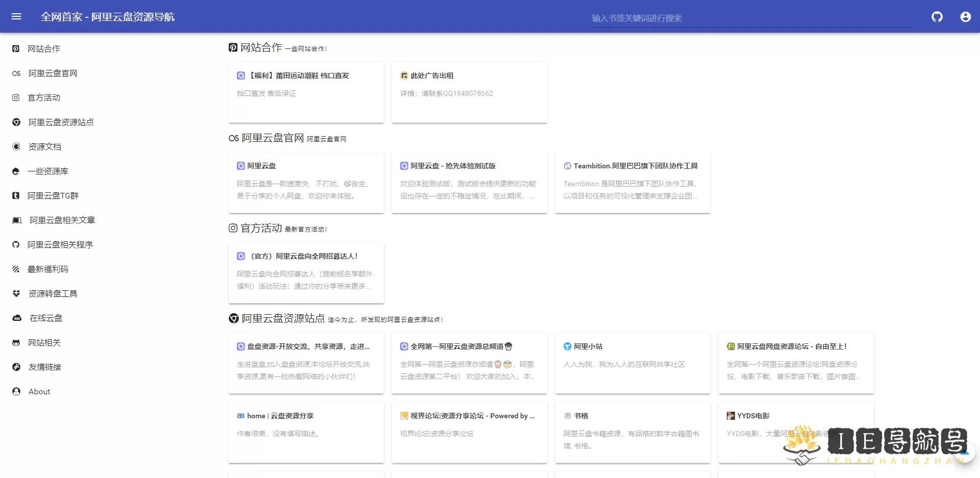
Task: Click the 官方活动 camera icon in sidebar
Action: pos(15,97)
